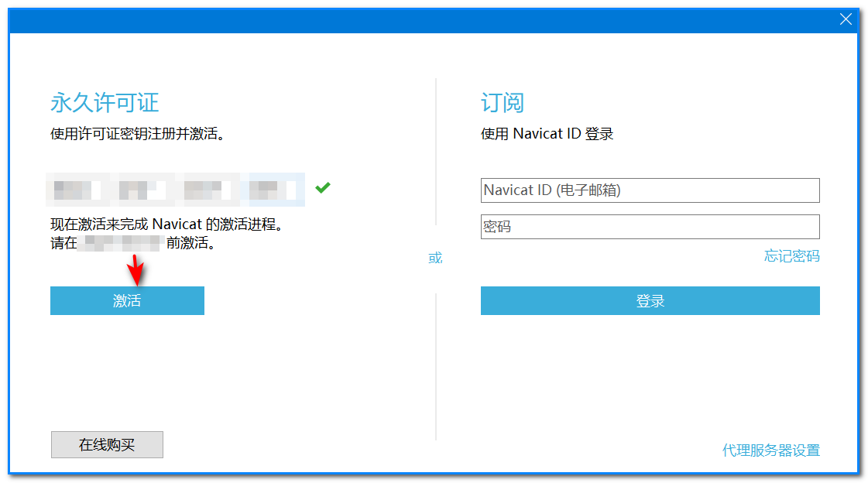Click the blurred activation deadline date
868x483 pixels.
click(122, 243)
